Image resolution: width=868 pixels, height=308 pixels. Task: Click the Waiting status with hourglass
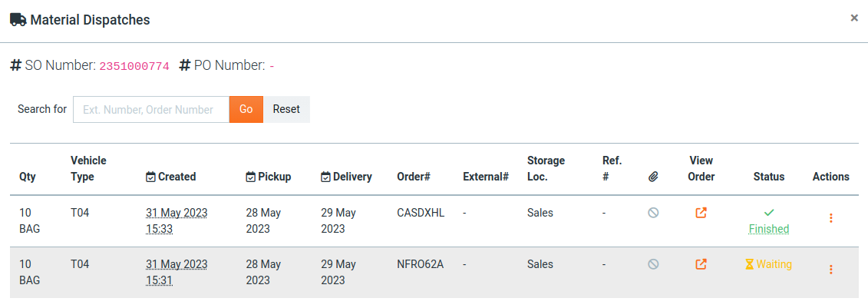click(769, 264)
